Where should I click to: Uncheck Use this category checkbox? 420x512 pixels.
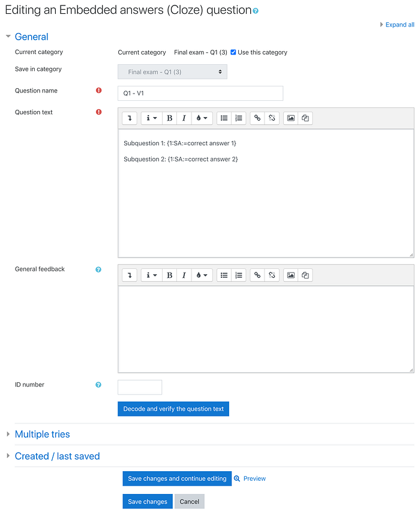(233, 52)
